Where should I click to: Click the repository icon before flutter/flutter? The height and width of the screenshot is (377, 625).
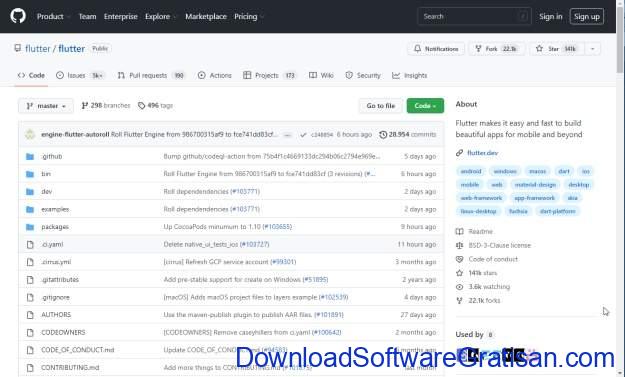pos(18,48)
